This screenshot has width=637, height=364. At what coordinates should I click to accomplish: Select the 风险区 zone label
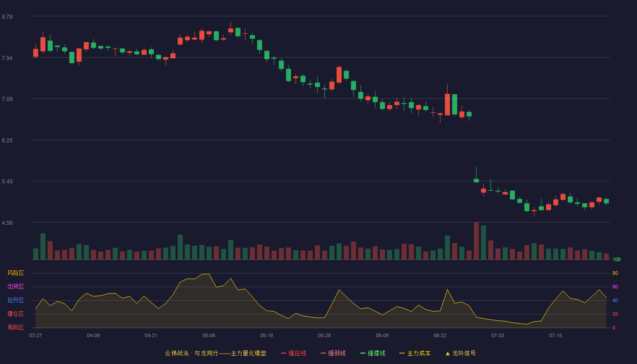pyautogui.click(x=16, y=273)
